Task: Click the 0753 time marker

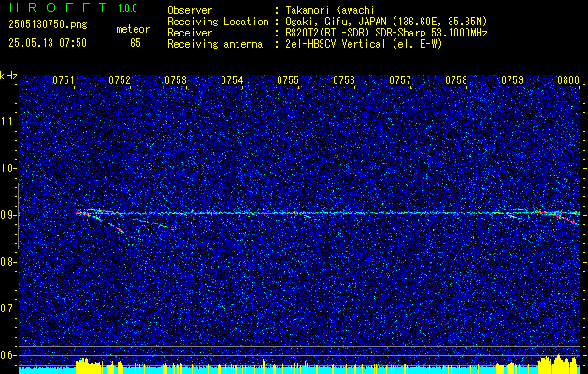Action: click(176, 80)
